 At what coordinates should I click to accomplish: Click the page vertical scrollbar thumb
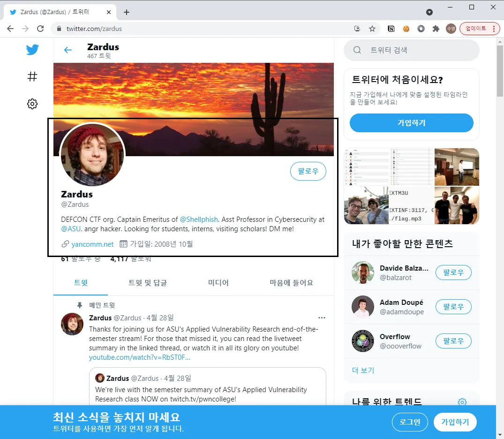500,71
